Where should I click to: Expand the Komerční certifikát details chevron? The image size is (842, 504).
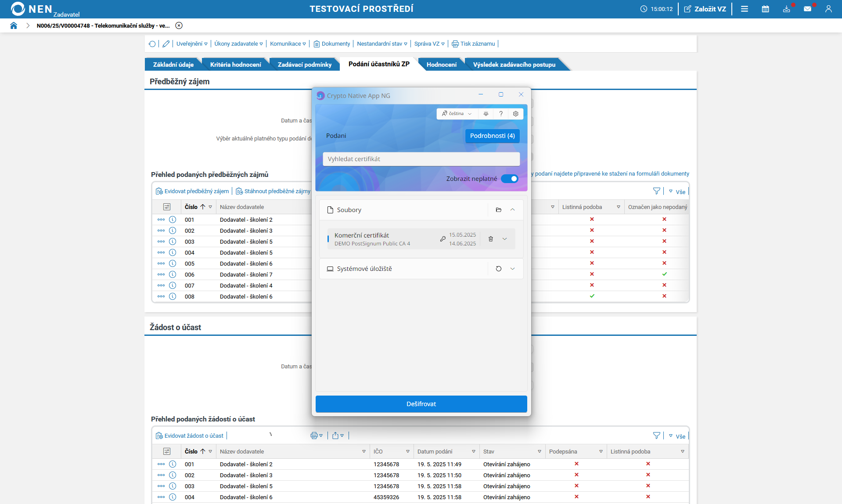tap(505, 239)
